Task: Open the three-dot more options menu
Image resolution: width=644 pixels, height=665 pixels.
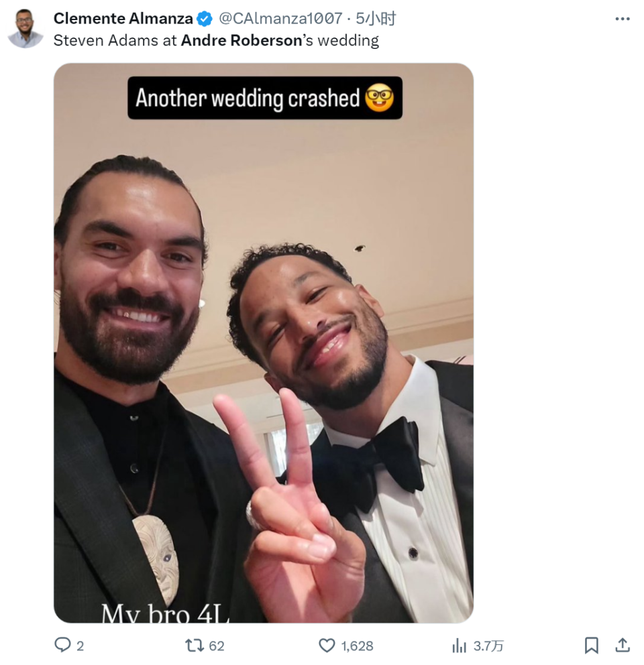Action: tap(622, 19)
